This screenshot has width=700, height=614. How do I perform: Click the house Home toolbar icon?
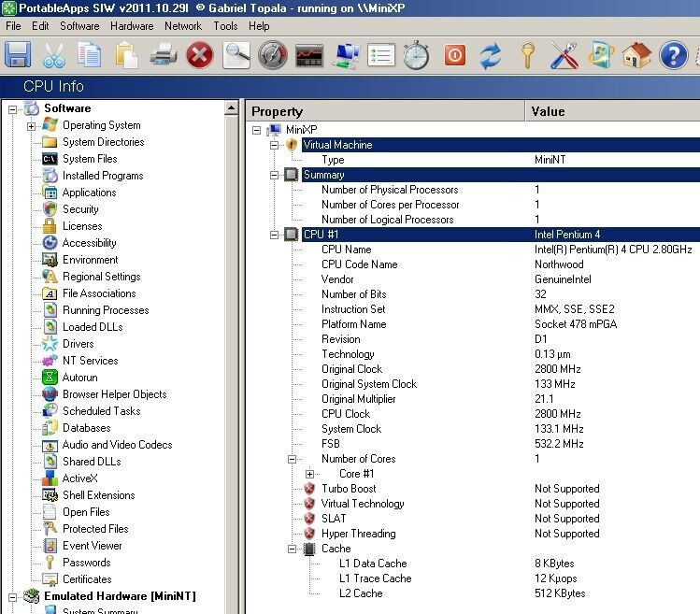[637, 55]
